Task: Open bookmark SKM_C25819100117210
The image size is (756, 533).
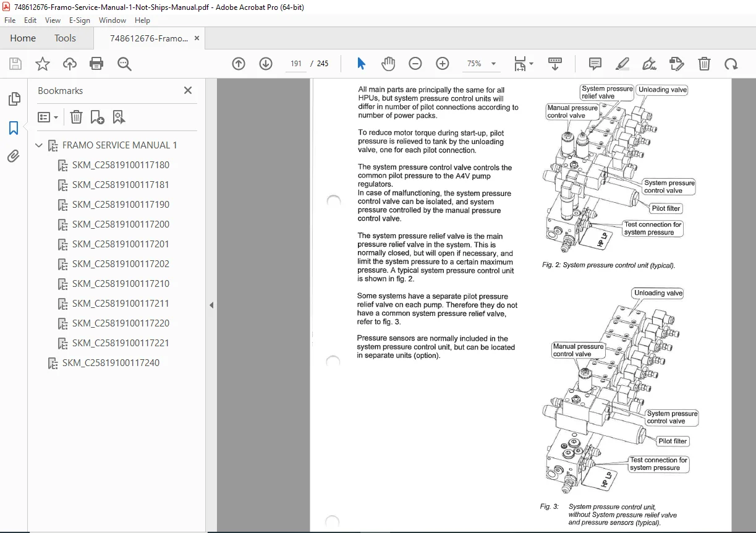Action: pyautogui.click(x=121, y=284)
